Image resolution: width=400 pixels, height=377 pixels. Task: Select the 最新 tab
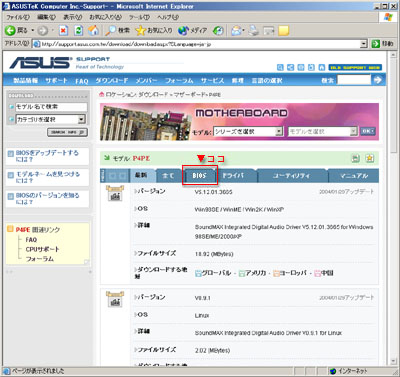(141, 175)
